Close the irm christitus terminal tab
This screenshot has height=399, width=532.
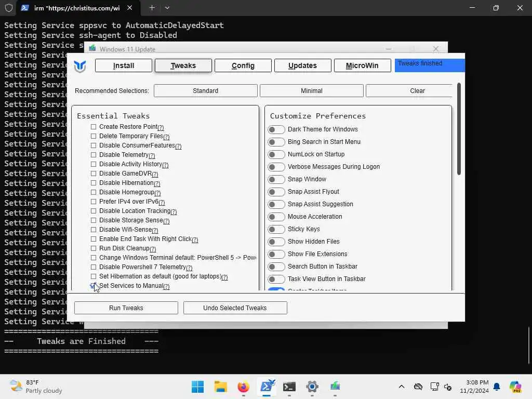(129, 7)
